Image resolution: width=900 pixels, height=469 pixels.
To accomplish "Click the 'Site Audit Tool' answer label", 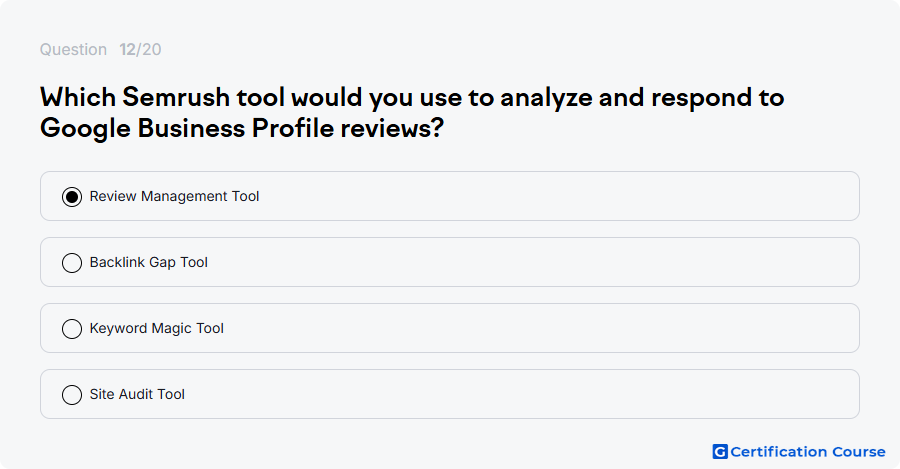I will point(137,394).
